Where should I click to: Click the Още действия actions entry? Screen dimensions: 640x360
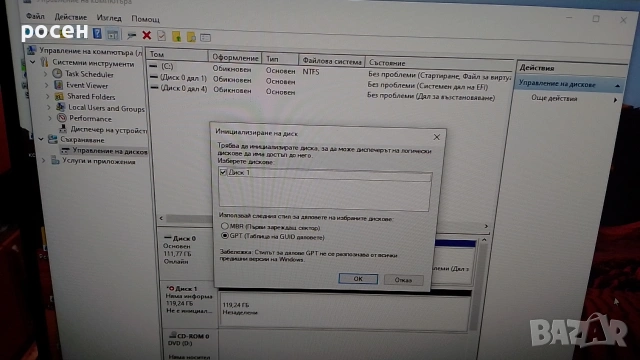point(554,98)
